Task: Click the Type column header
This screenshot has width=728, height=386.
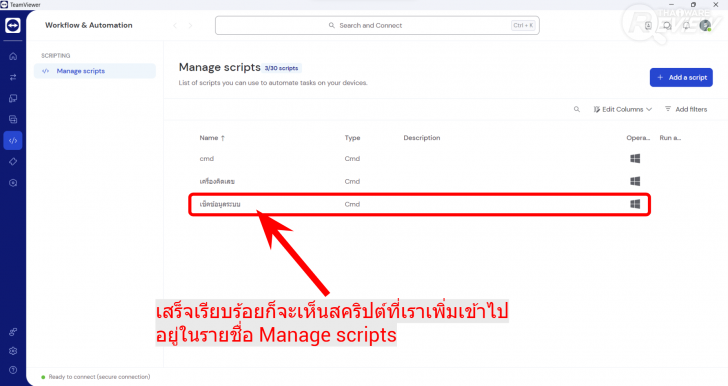Action: click(x=352, y=137)
